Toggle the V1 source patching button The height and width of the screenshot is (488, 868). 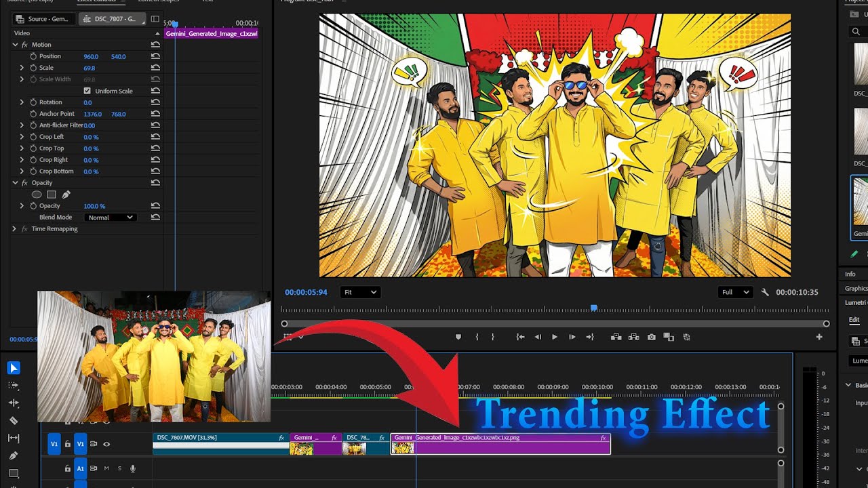pyautogui.click(x=54, y=445)
